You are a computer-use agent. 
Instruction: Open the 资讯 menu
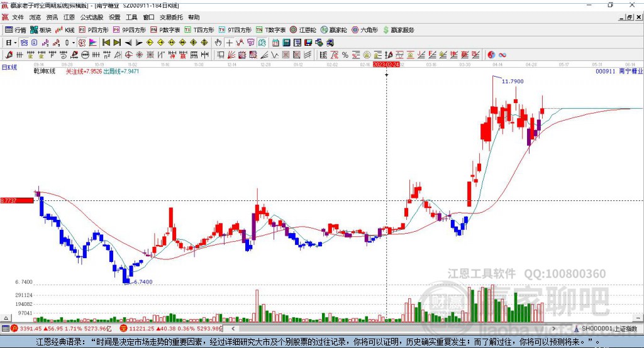pyautogui.click(x=52, y=17)
